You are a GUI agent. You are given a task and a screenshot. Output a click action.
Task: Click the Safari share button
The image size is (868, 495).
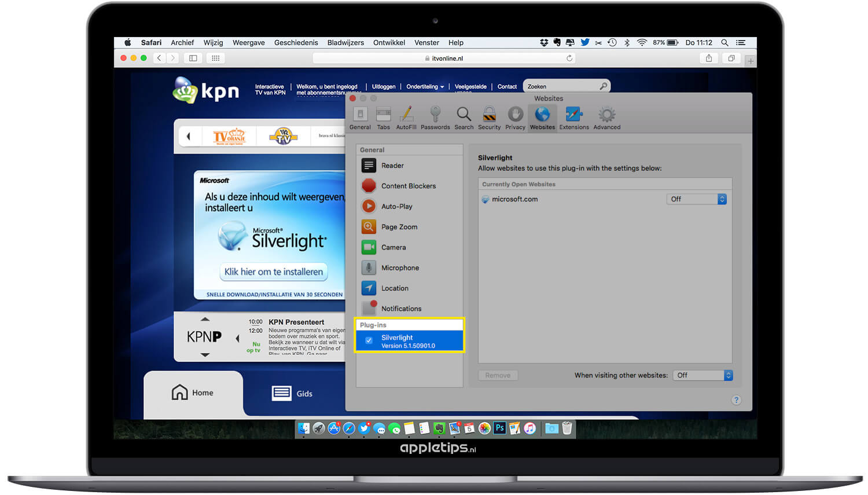708,58
